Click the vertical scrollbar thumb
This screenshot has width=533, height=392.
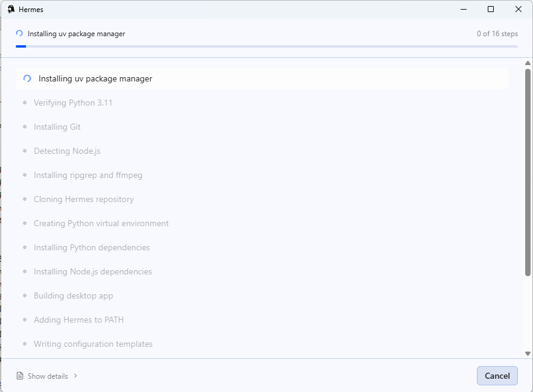pyautogui.click(x=528, y=172)
